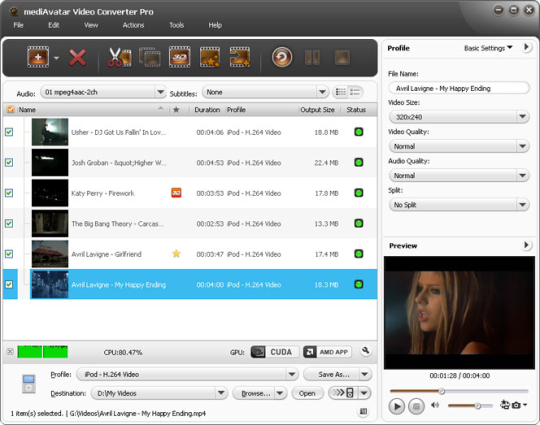Open the Help menu
The height and width of the screenshot is (425, 540).
(215, 25)
